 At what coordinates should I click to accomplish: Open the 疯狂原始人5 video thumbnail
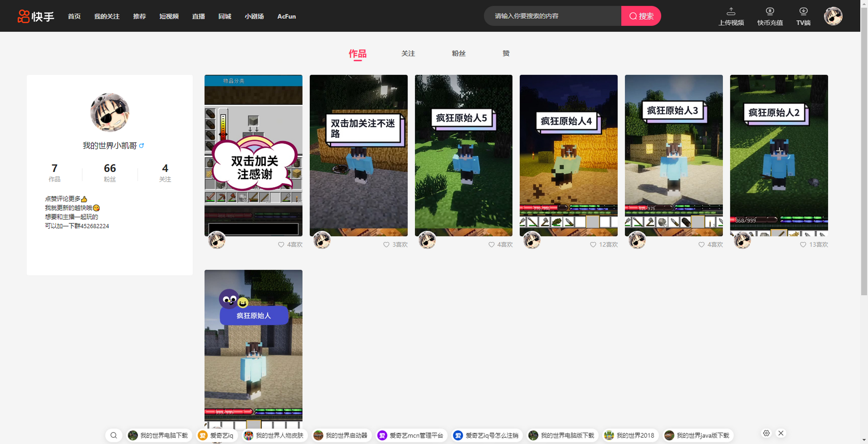coord(463,155)
